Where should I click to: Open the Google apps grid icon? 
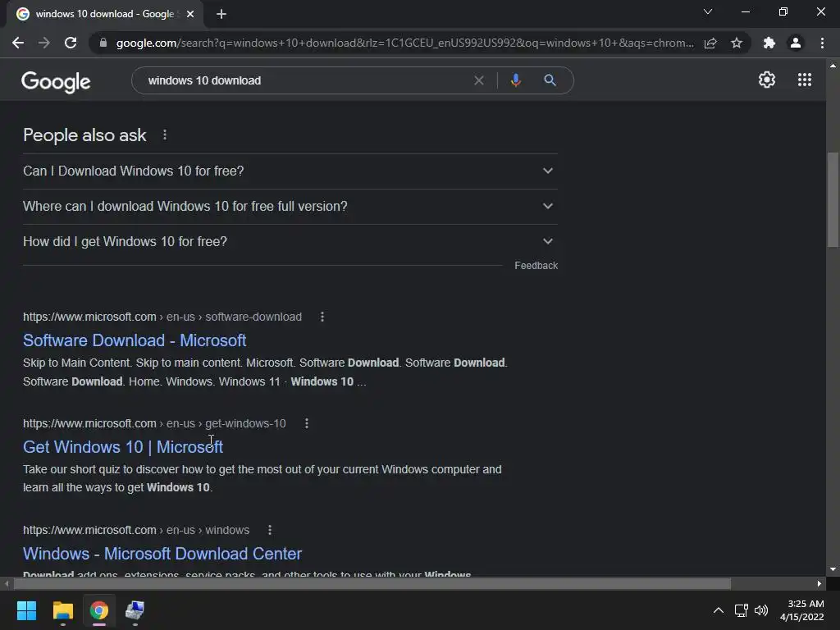[805, 80]
